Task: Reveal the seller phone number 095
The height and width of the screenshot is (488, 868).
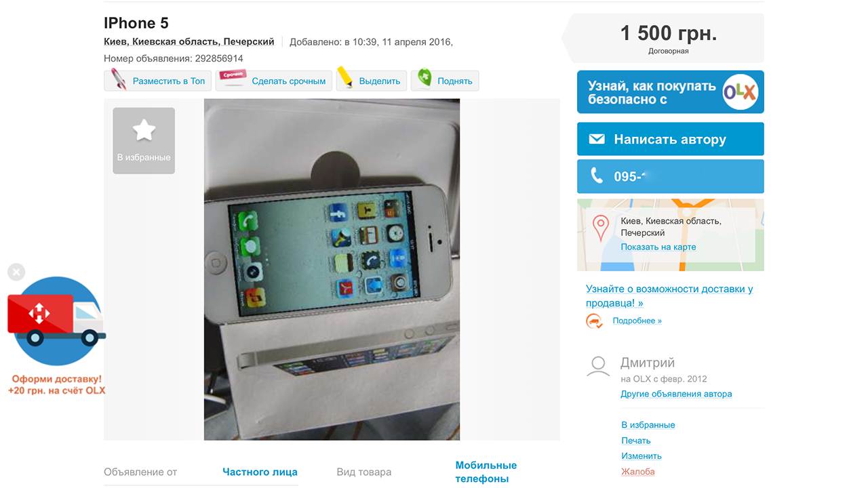Action: 670,176
